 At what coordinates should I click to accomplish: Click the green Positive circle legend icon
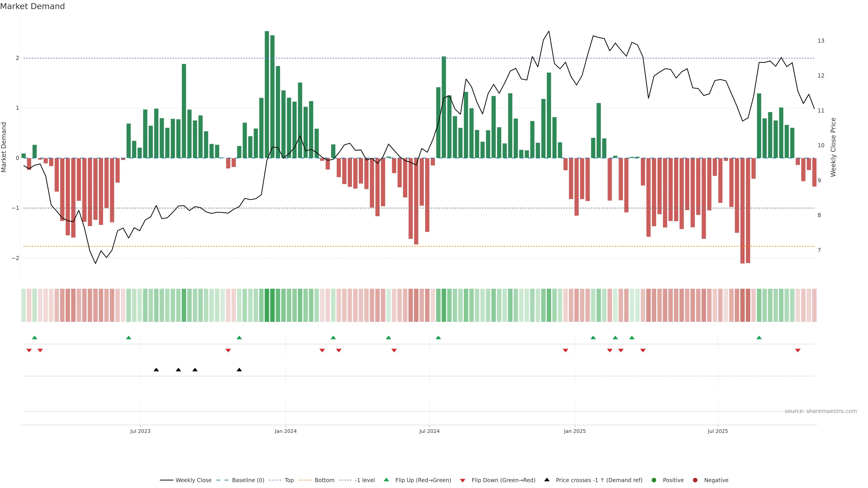(x=654, y=480)
